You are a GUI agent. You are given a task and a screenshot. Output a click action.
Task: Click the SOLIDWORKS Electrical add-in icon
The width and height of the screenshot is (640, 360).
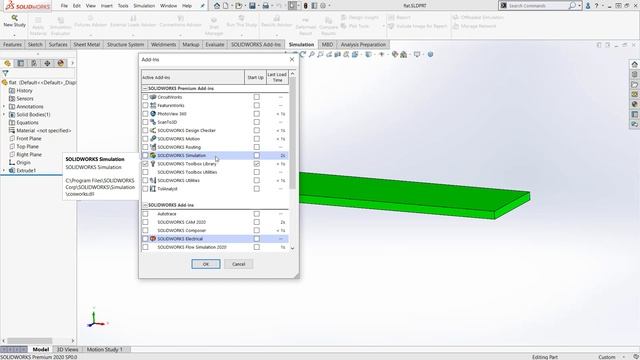click(153, 238)
